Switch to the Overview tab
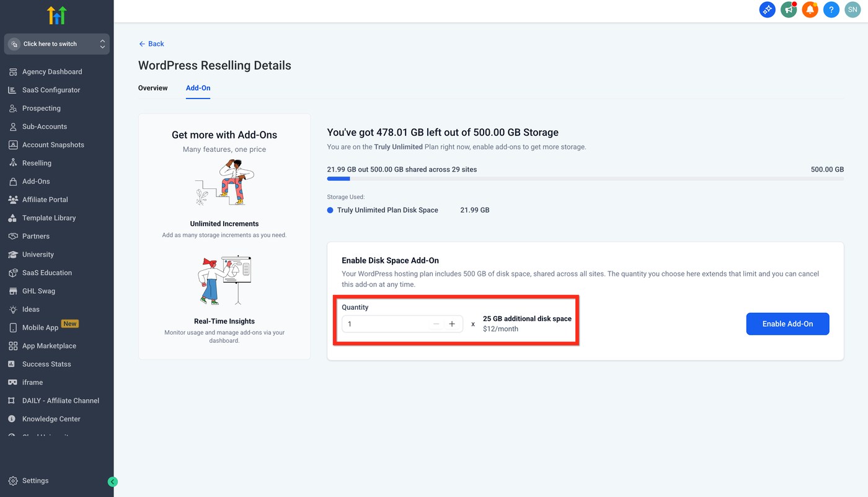Screen dimensions: 868x497 tap(153, 88)
